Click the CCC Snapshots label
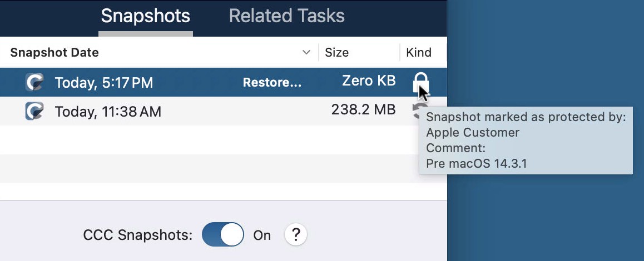The image size is (644, 261). [137, 235]
